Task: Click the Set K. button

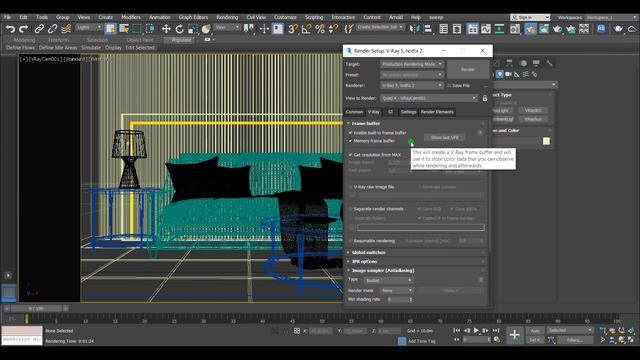Action: click(x=535, y=340)
